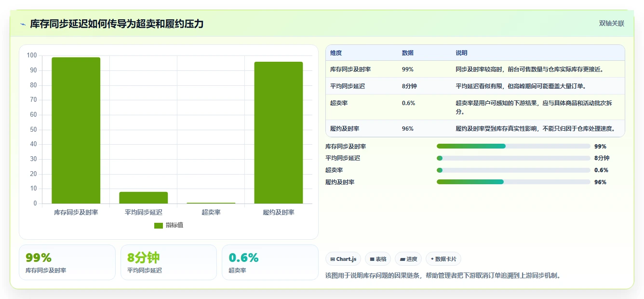Screen dimensions: 644x299
Task: Click the footer note about 因果链条
Action: point(443,275)
